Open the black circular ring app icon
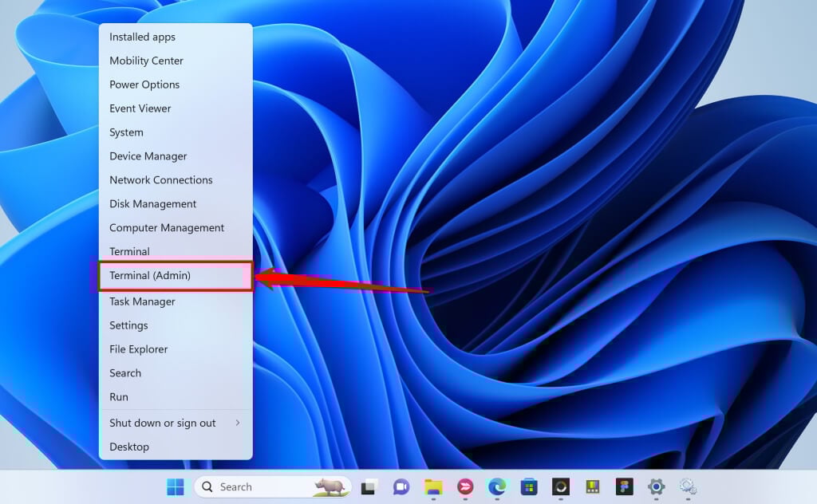Screen dimensions: 817x504 pos(561,486)
